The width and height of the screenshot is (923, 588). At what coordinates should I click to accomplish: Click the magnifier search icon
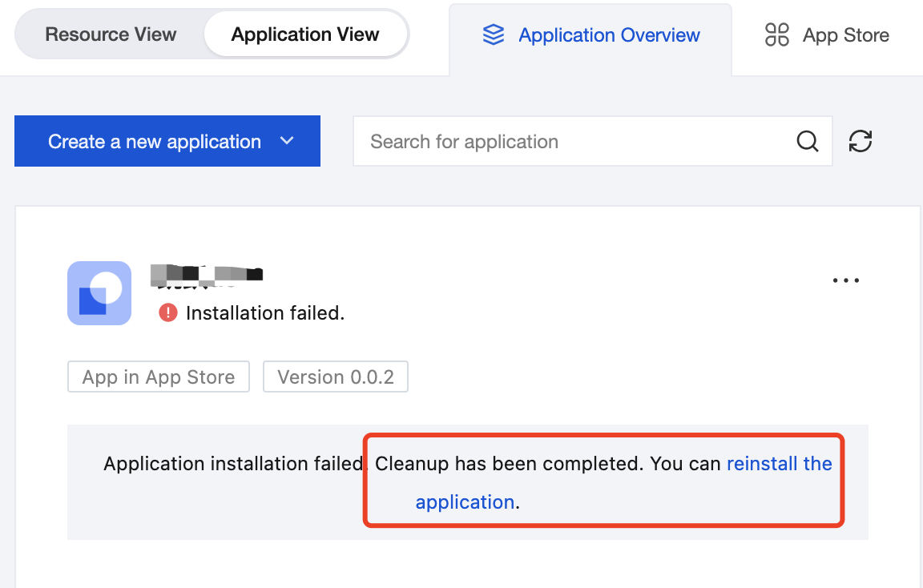(x=808, y=142)
